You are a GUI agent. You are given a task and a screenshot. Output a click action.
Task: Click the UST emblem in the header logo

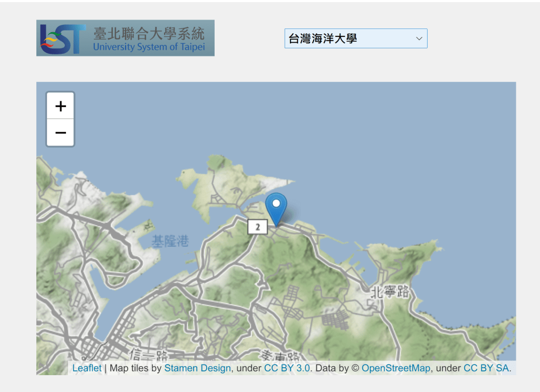(x=63, y=39)
